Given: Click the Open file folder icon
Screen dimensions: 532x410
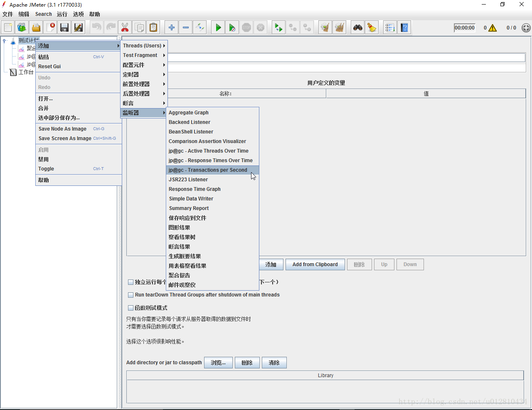Looking at the screenshot, I should pyautogui.click(x=36, y=27).
